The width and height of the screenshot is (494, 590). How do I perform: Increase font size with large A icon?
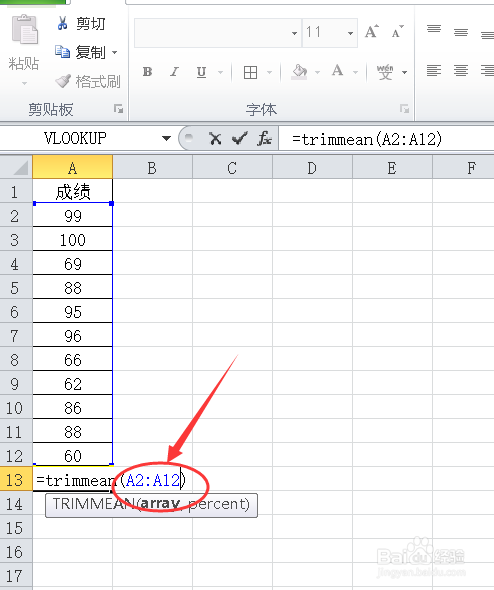[x=372, y=32]
